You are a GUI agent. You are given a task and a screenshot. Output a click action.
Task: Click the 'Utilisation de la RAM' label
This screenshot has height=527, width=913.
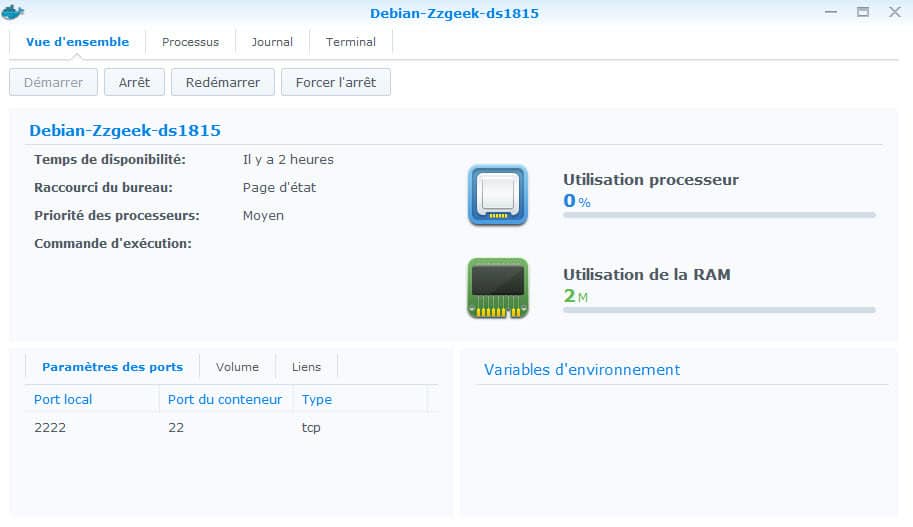click(647, 274)
